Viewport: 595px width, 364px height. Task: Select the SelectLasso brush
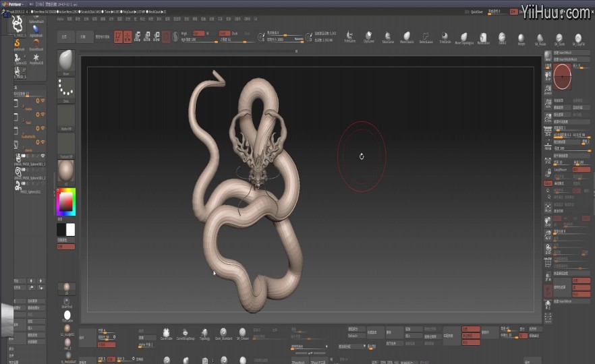[426, 37]
